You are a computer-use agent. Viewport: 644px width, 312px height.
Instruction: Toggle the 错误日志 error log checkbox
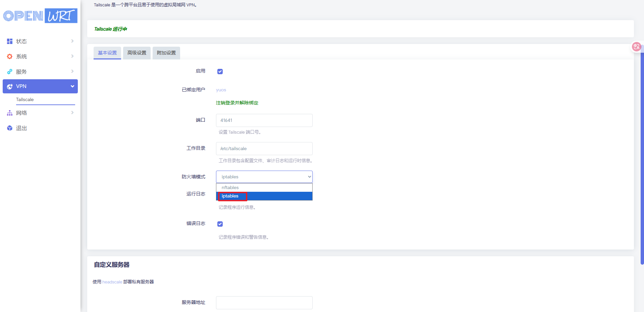click(x=220, y=224)
